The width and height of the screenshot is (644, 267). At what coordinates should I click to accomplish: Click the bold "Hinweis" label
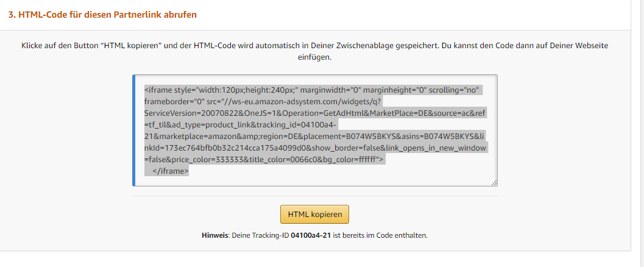coord(214,235)
